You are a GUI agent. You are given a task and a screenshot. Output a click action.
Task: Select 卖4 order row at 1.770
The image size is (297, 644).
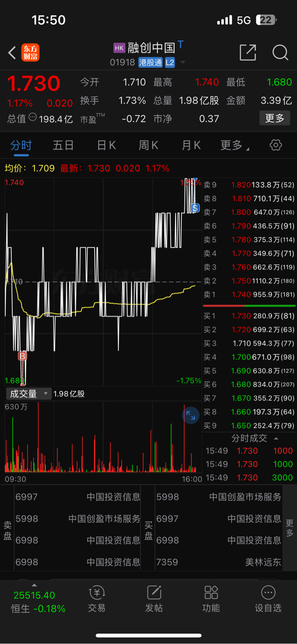249,254
